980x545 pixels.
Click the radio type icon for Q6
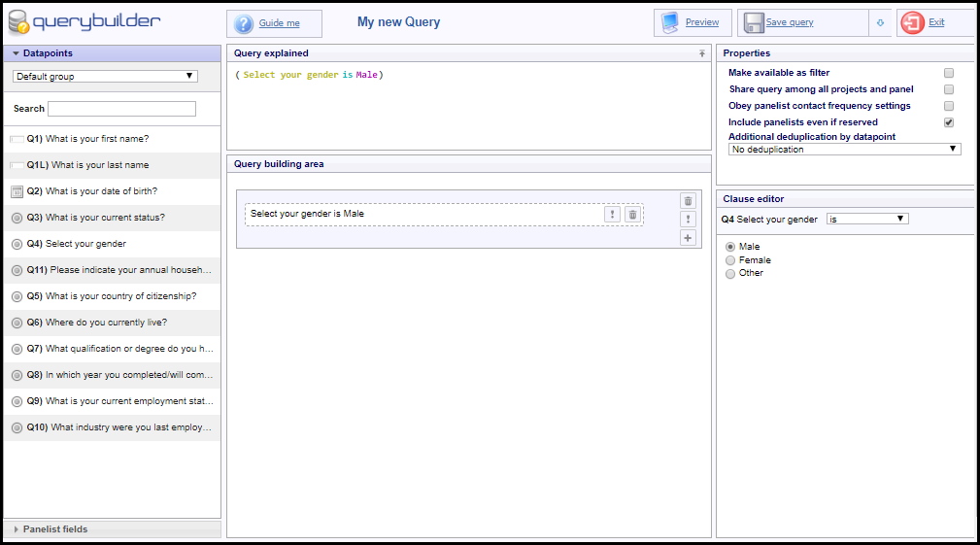pyautogui.click(x=17, y=324)
